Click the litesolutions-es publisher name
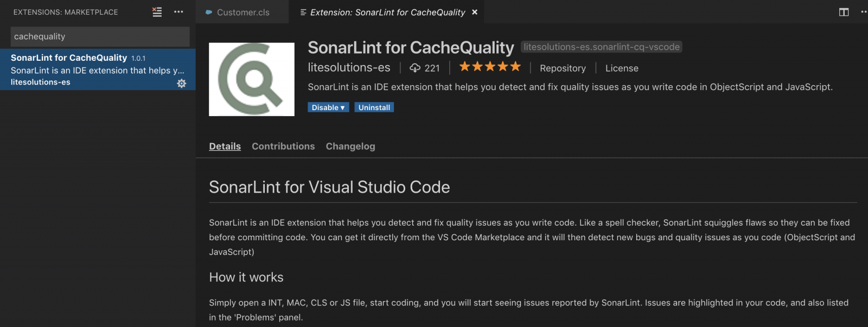The width and height of the screenshot is (868, 327). 349,68
